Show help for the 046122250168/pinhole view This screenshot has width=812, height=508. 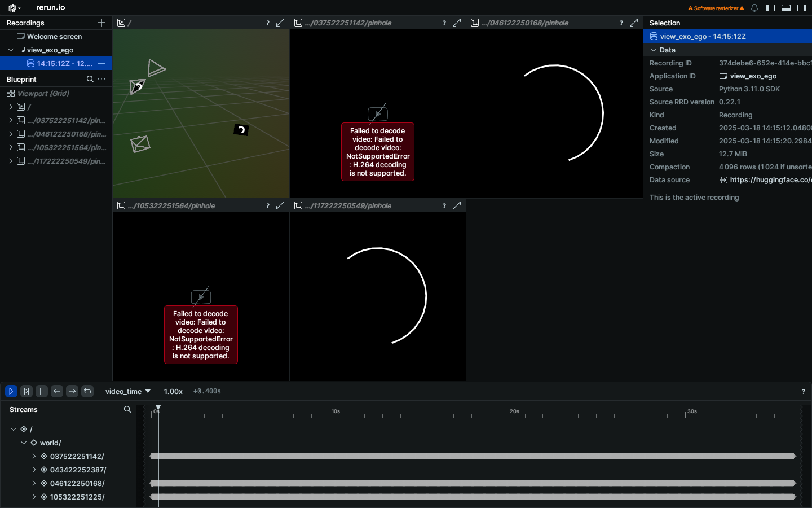pos(621,23)
